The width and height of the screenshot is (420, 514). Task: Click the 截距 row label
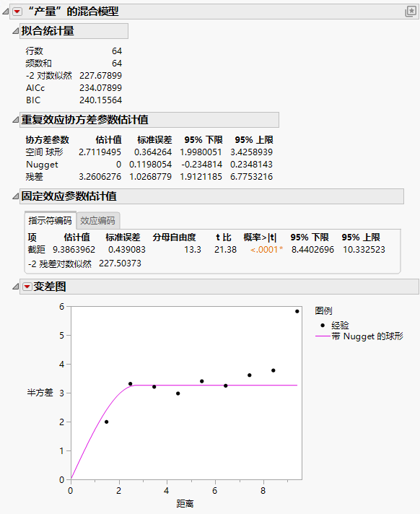click(36, 250)
